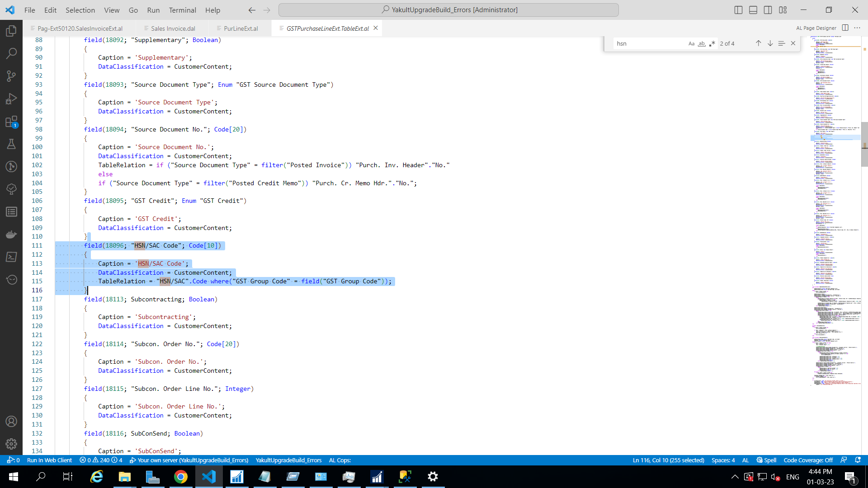
Task: Expand hidden icons in the system tray
Action: coord(735,477)
